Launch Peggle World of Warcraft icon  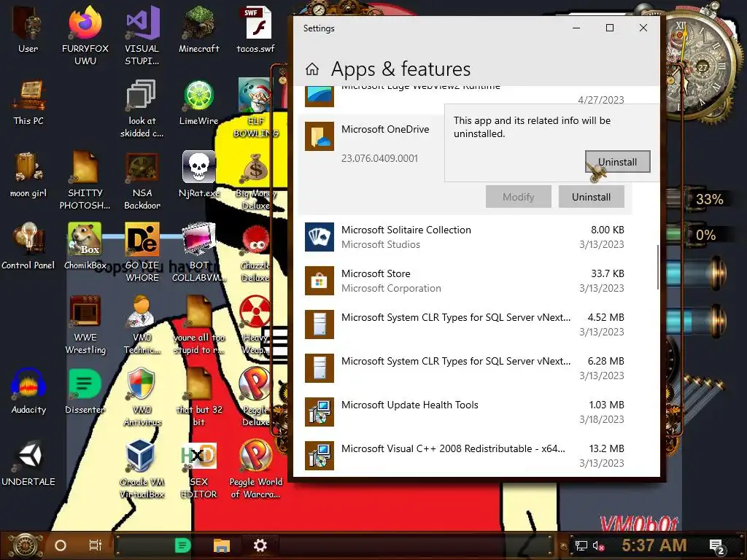coord(256,470)
